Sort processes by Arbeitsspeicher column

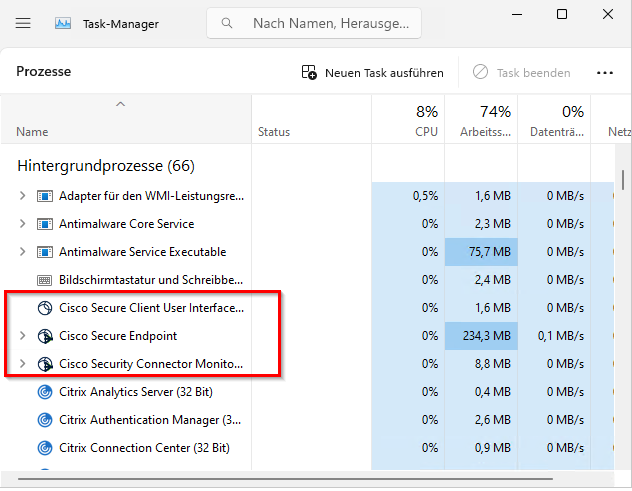484,120
